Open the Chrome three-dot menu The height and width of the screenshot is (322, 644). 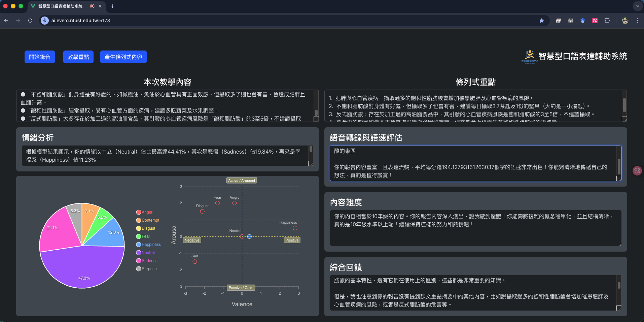pos(637,21)
